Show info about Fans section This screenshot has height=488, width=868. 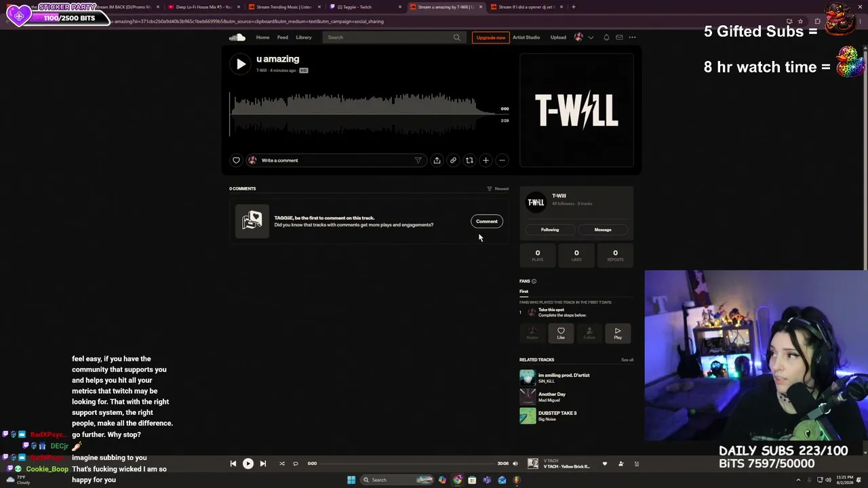(x=534, y=281)
